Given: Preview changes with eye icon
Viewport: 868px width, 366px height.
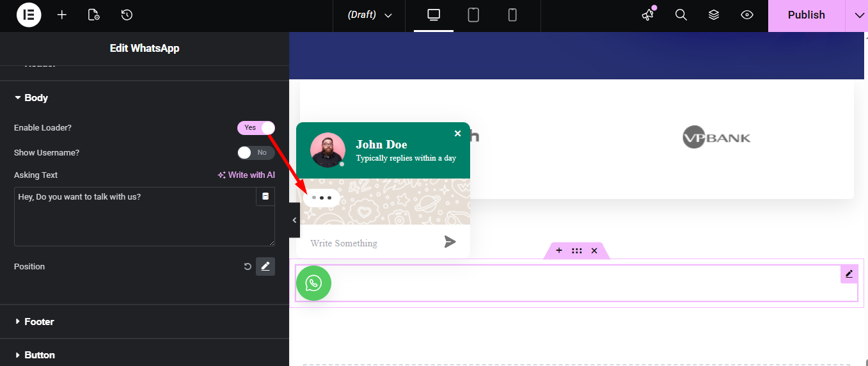Looking at the screenshot, I should tap(746, 15).
